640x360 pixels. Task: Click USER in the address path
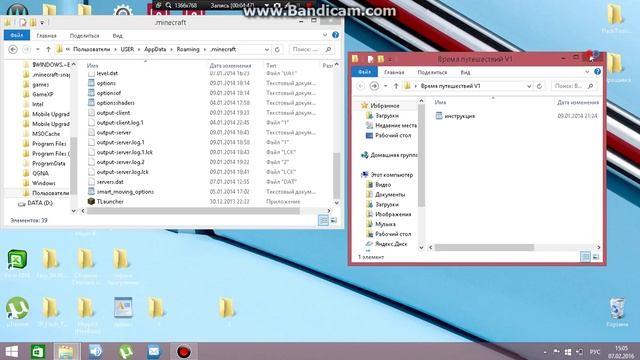tap(127, 49)
